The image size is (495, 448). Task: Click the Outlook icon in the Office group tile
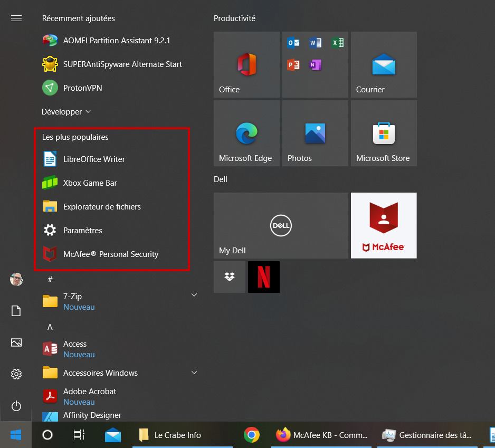pyautogui.click(x=293, y=42)
